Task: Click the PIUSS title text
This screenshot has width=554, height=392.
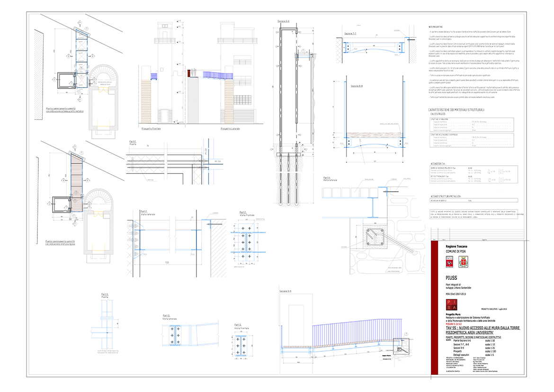Action: coord(452,278)
